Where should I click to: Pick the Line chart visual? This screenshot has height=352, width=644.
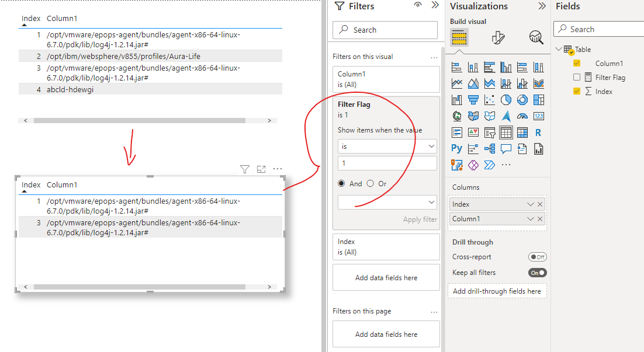(457, 83)
